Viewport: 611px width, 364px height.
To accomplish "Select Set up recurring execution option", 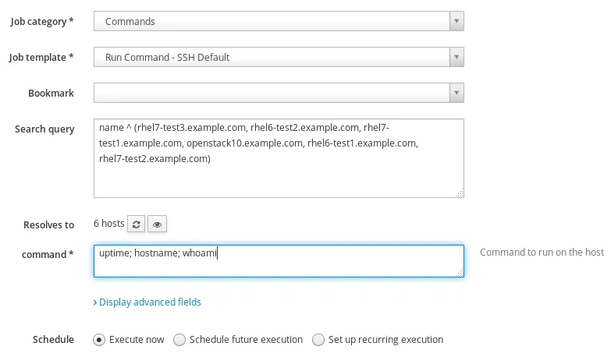I will (x=318, y=340).
